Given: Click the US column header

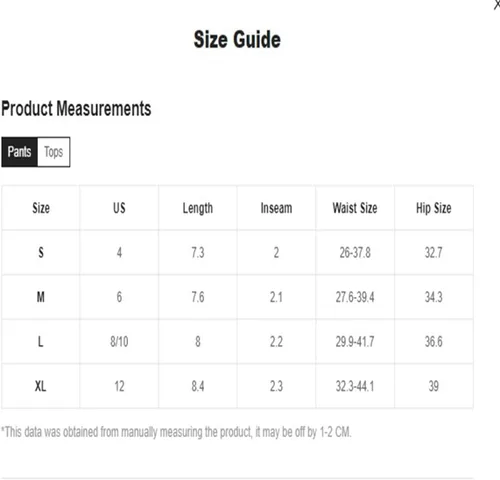Looking at the screenshot, I should pos(119,208).
